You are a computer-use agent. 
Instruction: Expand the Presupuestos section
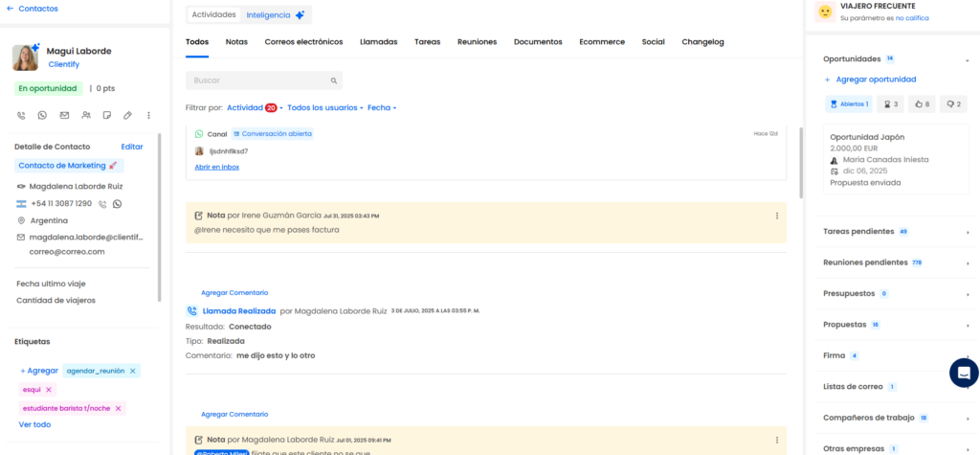point(969,294)
